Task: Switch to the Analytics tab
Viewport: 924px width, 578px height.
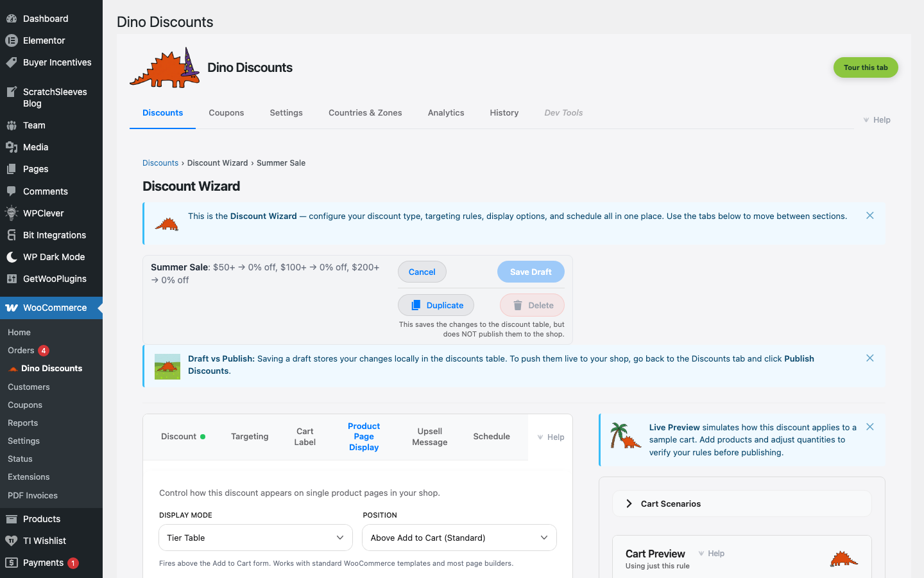Action: click(446, 113)
